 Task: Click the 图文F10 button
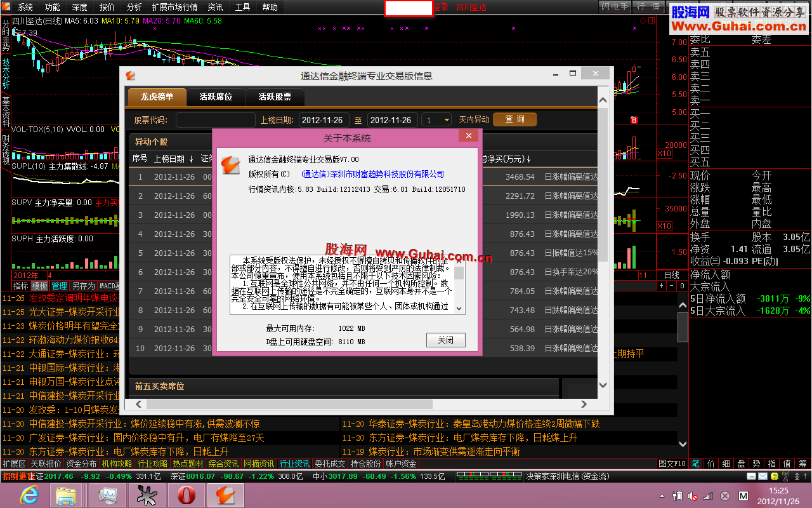click(672, 464)
